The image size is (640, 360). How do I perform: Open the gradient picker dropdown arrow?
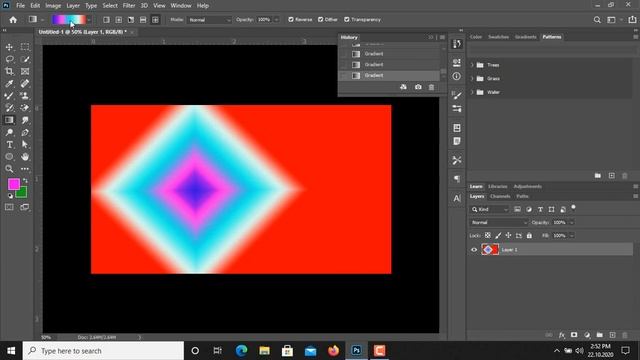[89, 20]
